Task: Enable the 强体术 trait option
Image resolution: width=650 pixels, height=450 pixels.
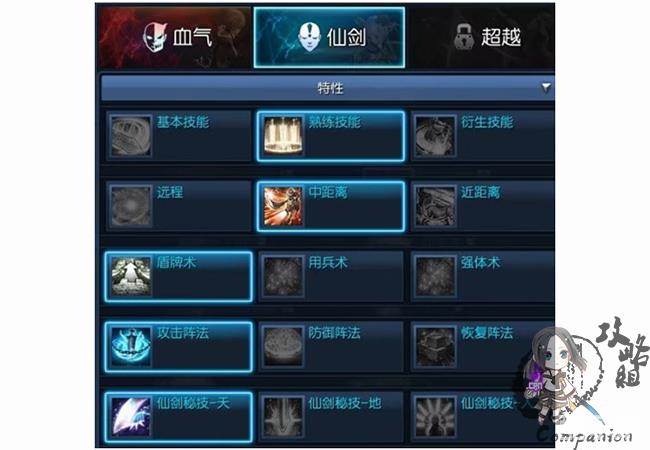Action: point(483,276)
